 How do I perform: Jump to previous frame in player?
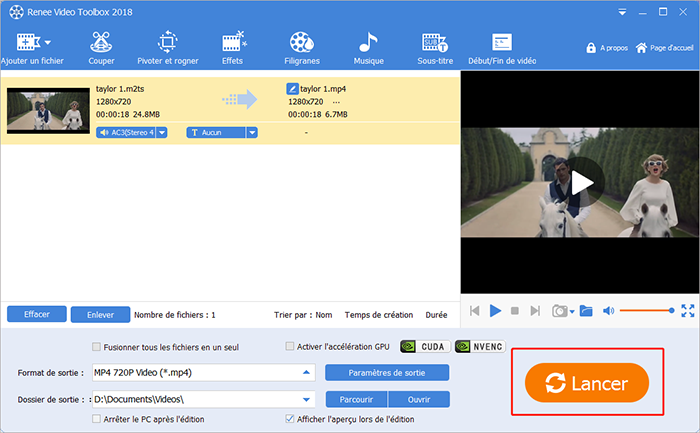pos(475,311)
